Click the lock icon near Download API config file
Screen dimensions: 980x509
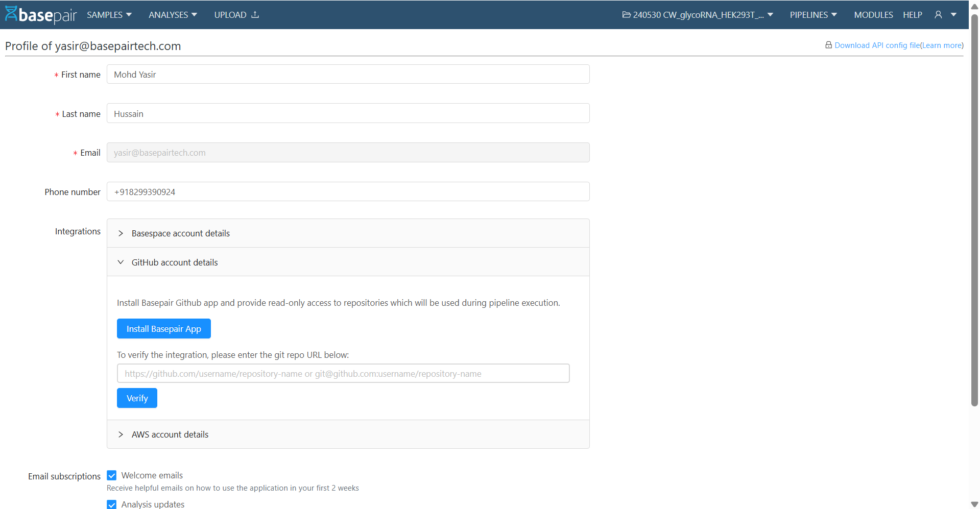coord(828,45)
